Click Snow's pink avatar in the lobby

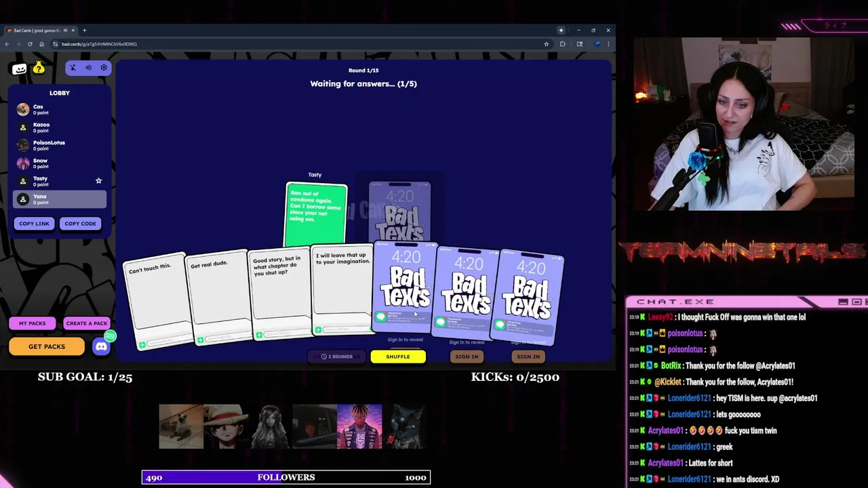[23, 163]
